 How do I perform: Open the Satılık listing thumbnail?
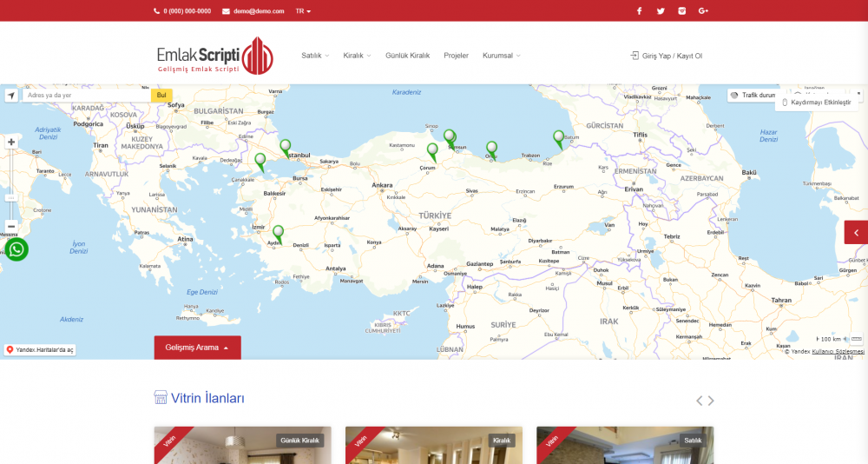click(x=625, y=445)
